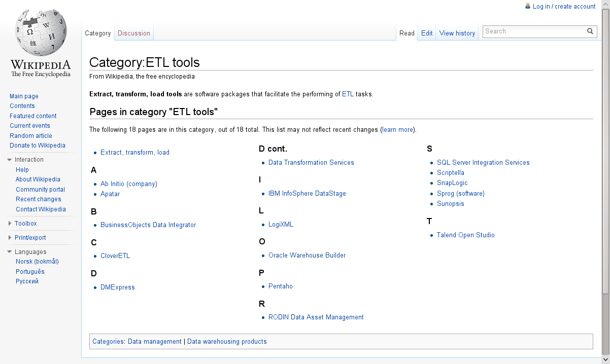
Task: Collapse the Languages sidebar section
Action: click(x=10, y=252)
